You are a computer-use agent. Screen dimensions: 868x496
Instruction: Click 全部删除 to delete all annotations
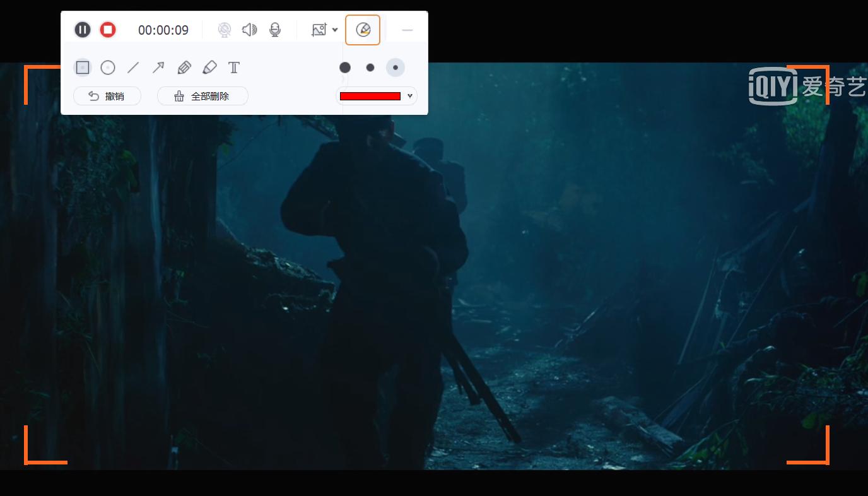click(202, 96)
